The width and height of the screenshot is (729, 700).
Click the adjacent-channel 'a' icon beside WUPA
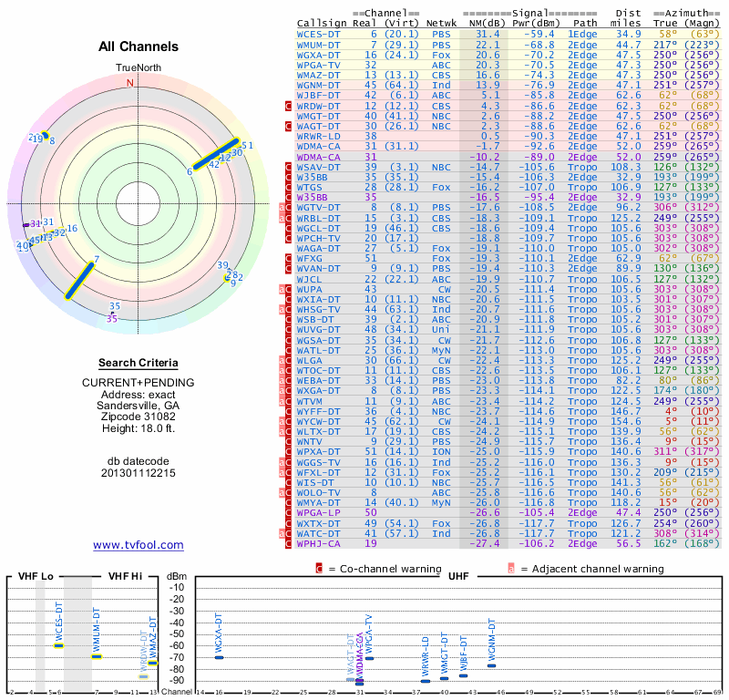(x=283, y=288)
